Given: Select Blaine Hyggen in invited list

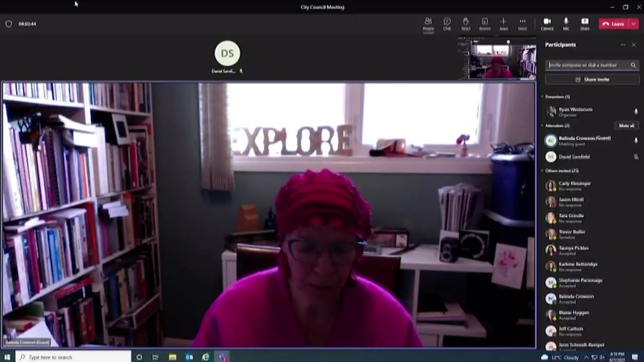Looking at the screenshot, I should [x=592, y=314].
